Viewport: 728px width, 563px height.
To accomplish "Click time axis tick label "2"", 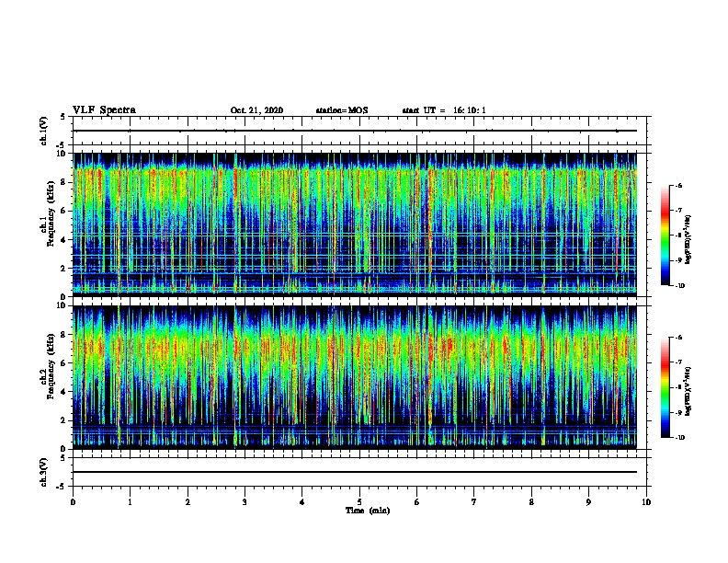I will pyautogui.click(x=188, y=502).
